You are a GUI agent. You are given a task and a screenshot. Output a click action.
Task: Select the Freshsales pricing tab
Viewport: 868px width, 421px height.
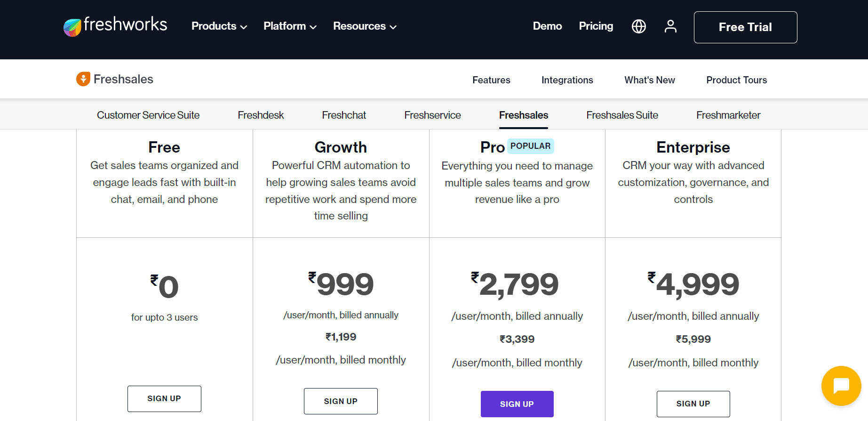pos(524,115)
